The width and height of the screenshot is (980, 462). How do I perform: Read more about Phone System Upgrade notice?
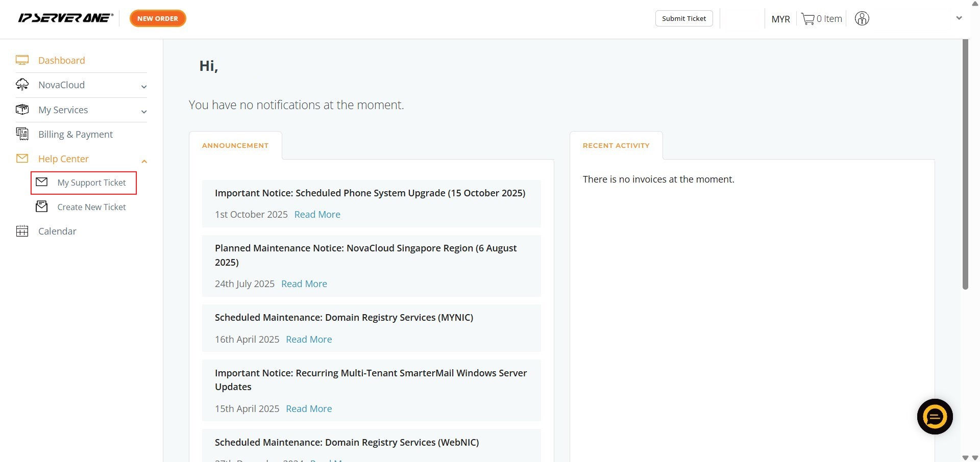[x=317, y=215]
